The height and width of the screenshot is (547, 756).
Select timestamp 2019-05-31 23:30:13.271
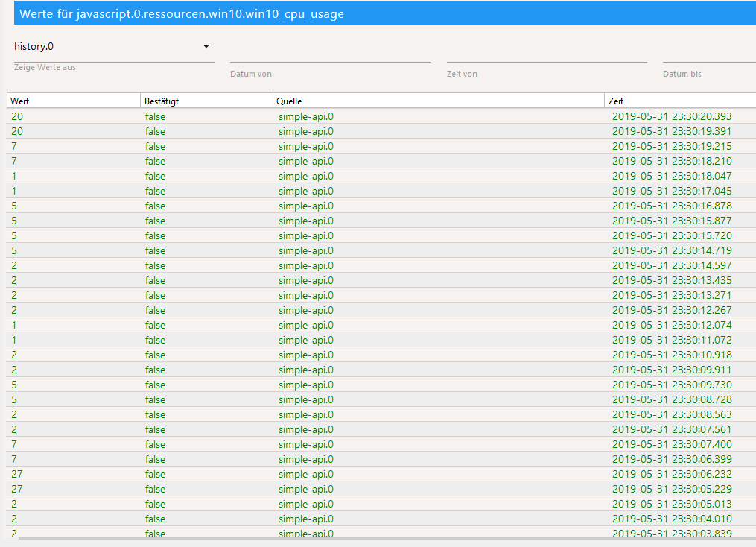tap(672, 295)
